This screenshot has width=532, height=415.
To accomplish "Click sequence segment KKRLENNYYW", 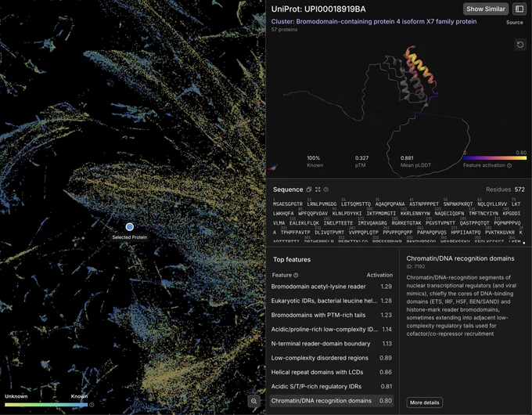I will pyautogui.click(x=415, y=214).
